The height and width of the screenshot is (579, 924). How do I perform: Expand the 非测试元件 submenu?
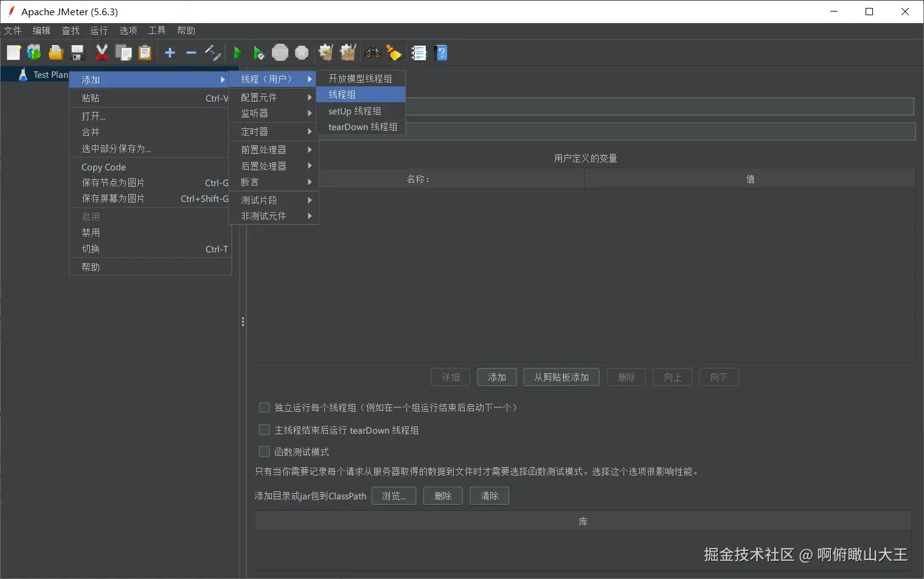click(x=274, y=216)
